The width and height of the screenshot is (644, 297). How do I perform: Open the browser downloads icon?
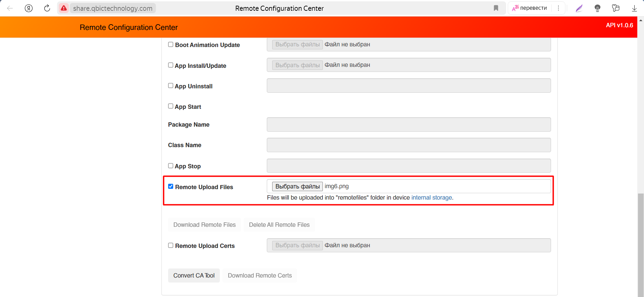(634, 8)
